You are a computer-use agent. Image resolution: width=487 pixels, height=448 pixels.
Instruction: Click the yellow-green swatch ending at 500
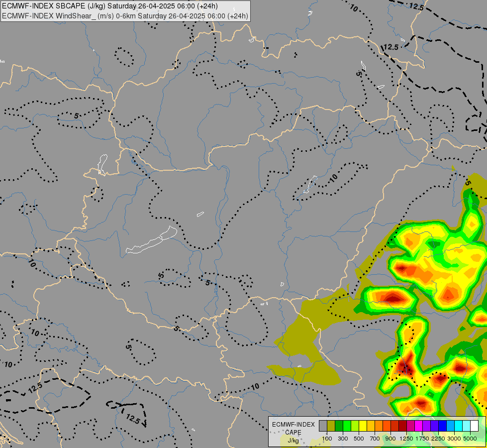[355, 426]
